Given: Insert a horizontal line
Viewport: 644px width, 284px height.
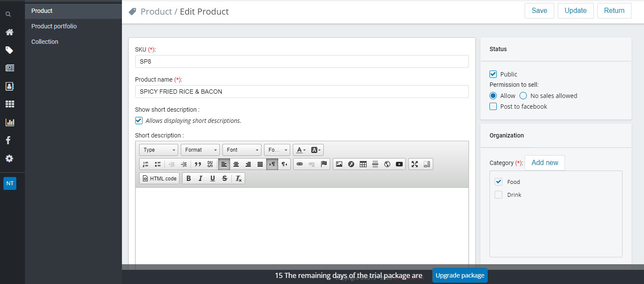Looking at the screenshot, I should (x=375, y=164).
